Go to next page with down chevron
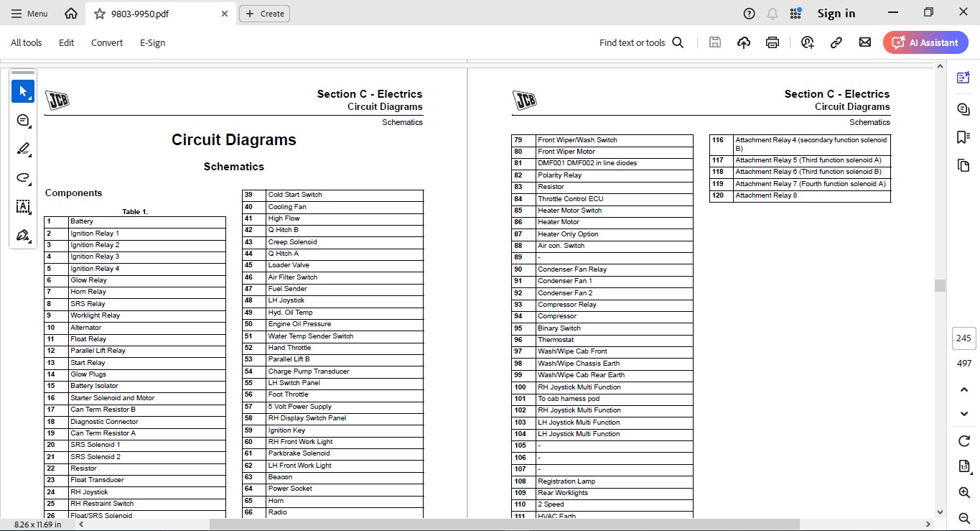Viewport: 980px width, 531px height. click(x=964, y=414)
